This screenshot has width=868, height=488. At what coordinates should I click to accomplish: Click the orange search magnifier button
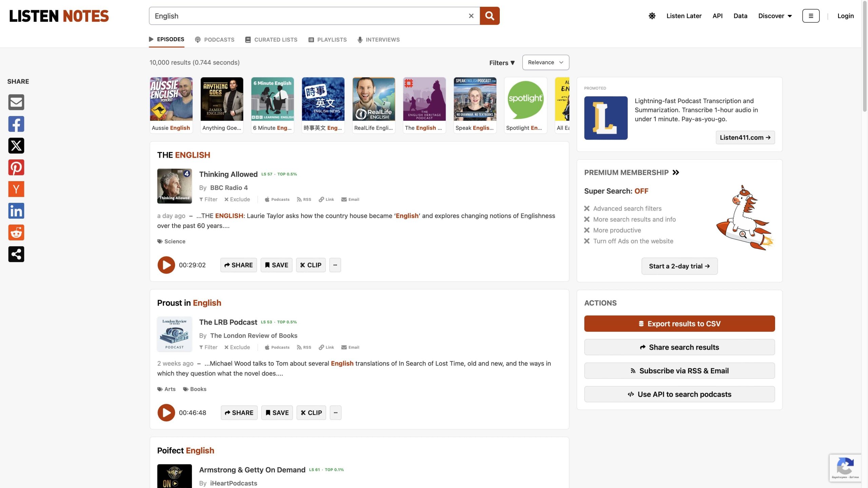click(489, 16)
